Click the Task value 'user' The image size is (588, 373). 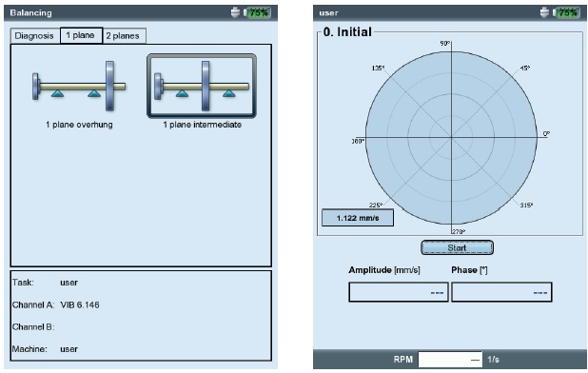coord(69,283)
